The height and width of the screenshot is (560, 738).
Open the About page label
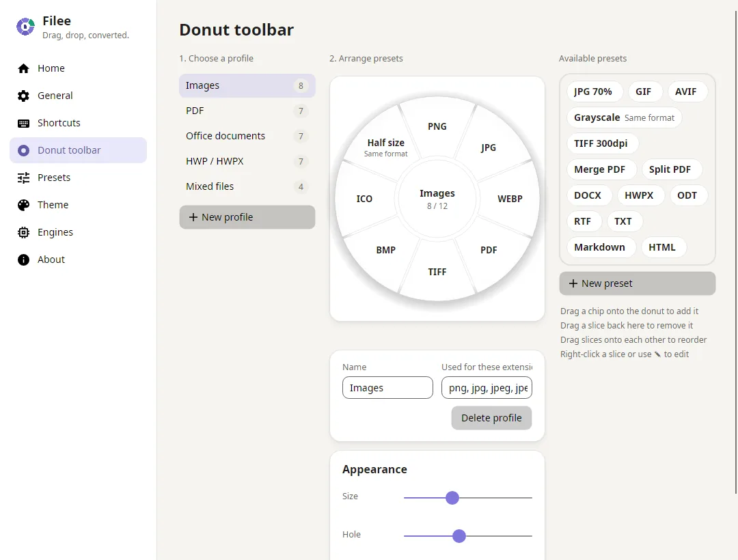[x=51, y=259]
